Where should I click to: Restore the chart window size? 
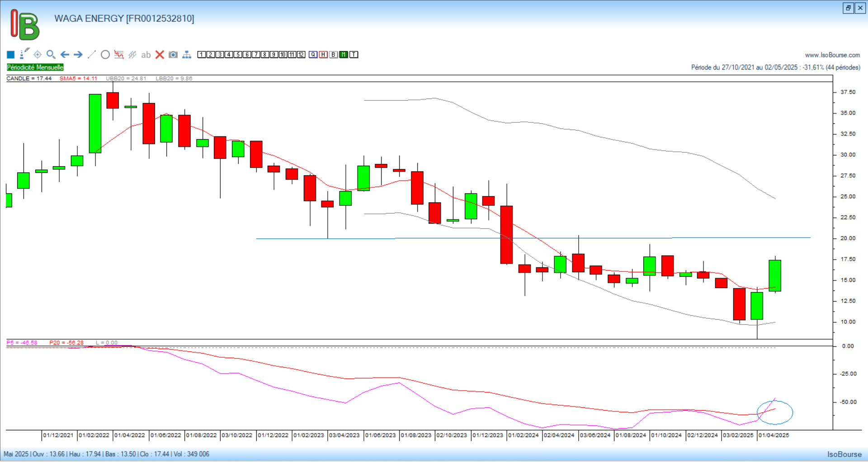[848, 8]
